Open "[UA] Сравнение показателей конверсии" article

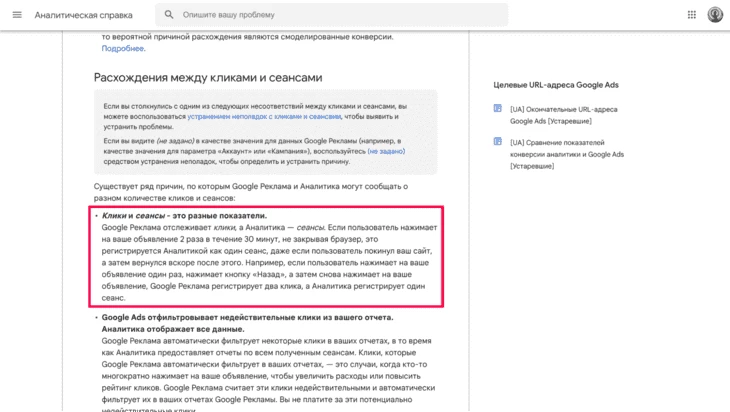(x=567, y=154)
